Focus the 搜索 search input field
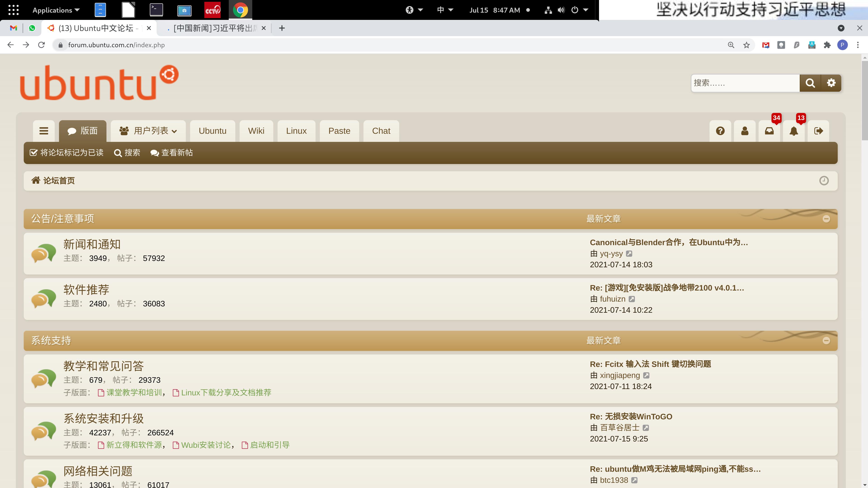Screen dimensions: 868x488 745,83
